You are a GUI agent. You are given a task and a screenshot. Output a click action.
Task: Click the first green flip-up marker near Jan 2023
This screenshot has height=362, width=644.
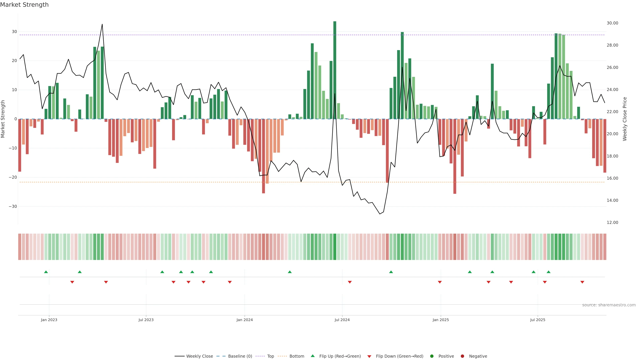pyautogui.click(x=46, y=272)
